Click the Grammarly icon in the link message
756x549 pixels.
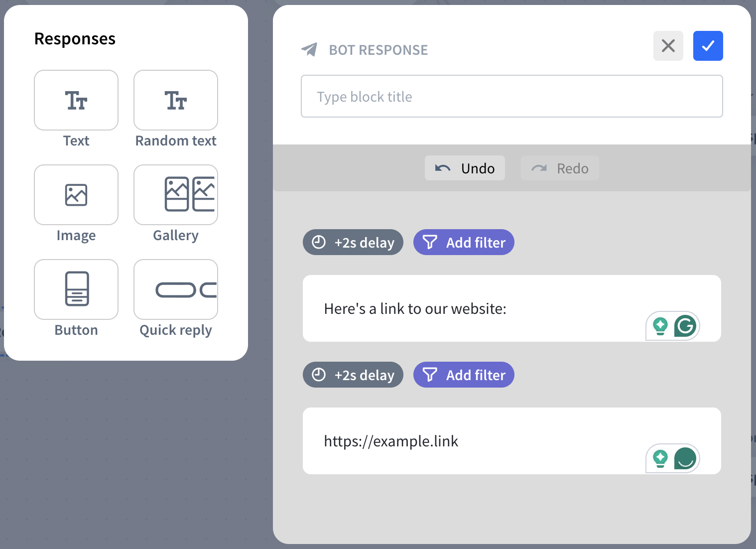[x=685, y=458]
